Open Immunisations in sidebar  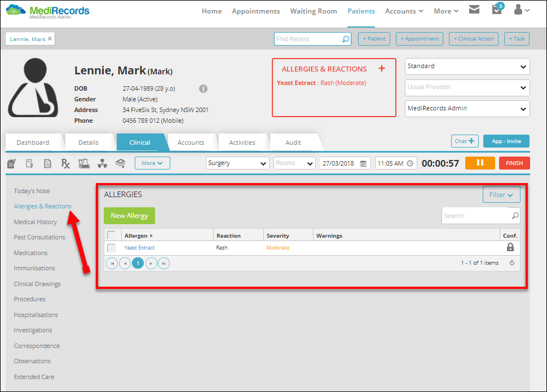(x=34, y=268)
